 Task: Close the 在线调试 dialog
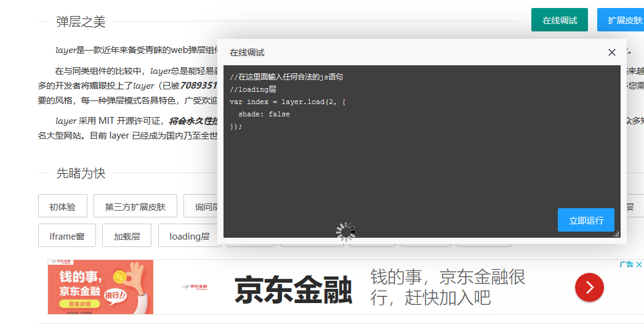click(x=611, y=52)
